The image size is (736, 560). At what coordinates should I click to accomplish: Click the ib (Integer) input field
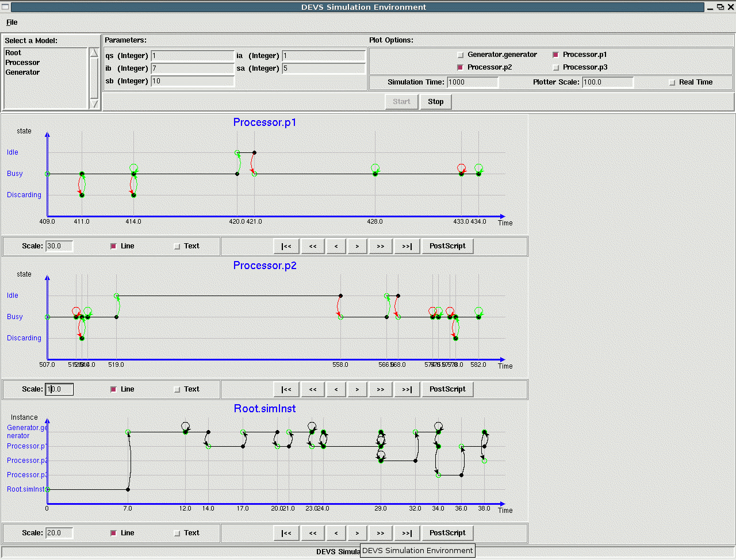pos(192,68)
